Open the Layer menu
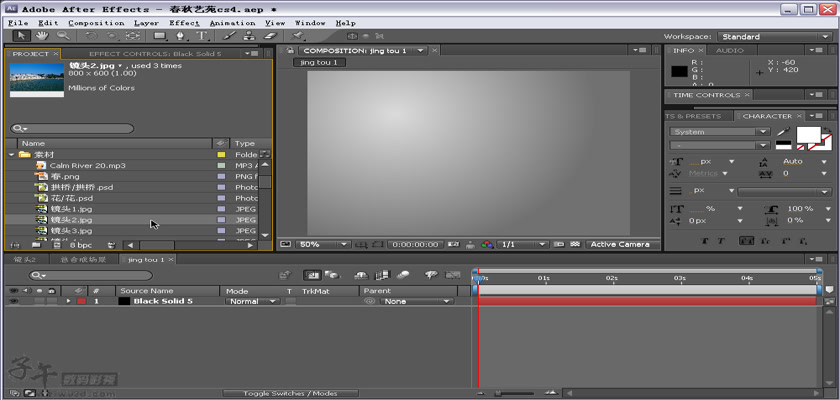This screenshot has height=400, width=840. click(146, 23)
